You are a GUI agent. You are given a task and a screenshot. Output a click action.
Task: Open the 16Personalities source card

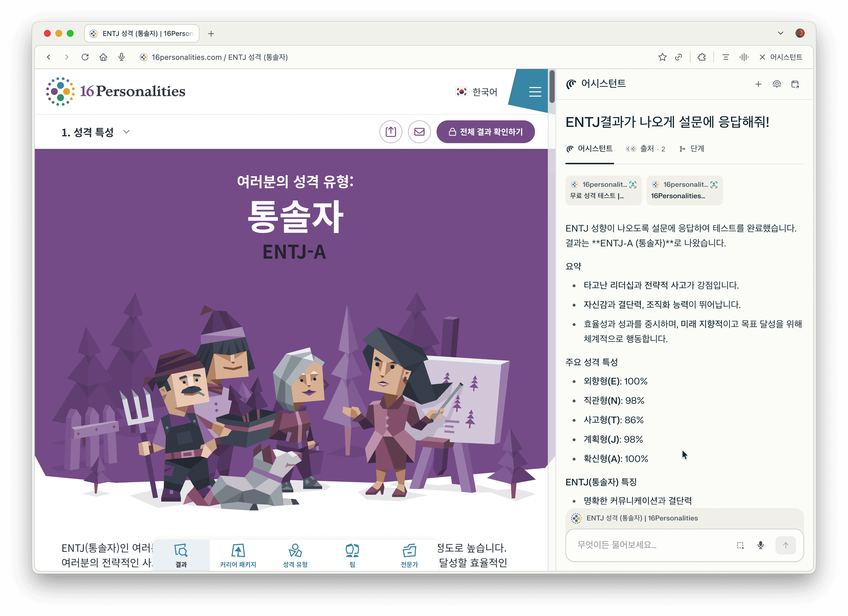click(684, 190)
